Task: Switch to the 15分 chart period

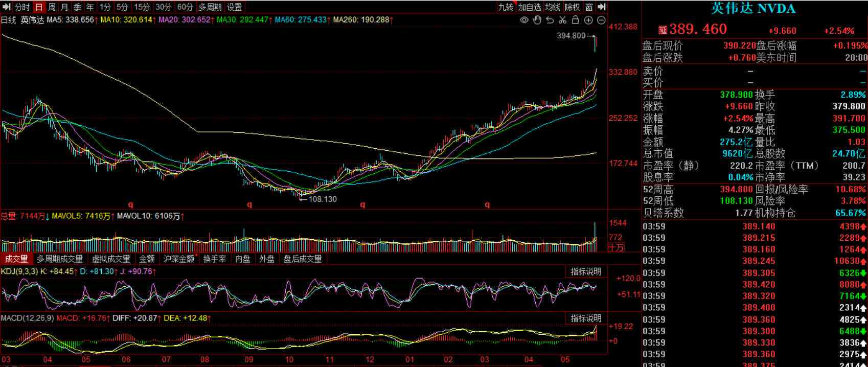Action: (x=142, y=7)
